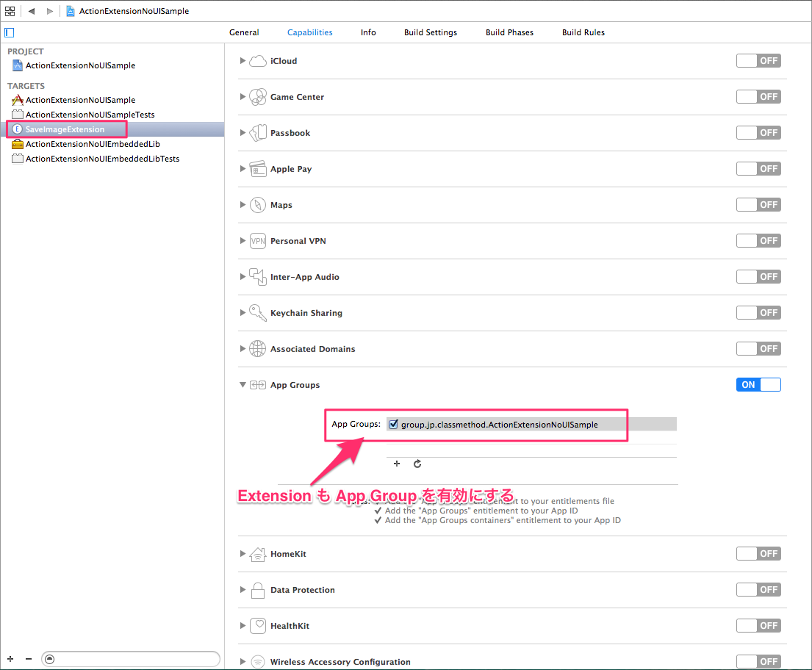The width and height of the screenshot is (812, 670).
Task: Switch to the General tab
Action: click(244, 32)
